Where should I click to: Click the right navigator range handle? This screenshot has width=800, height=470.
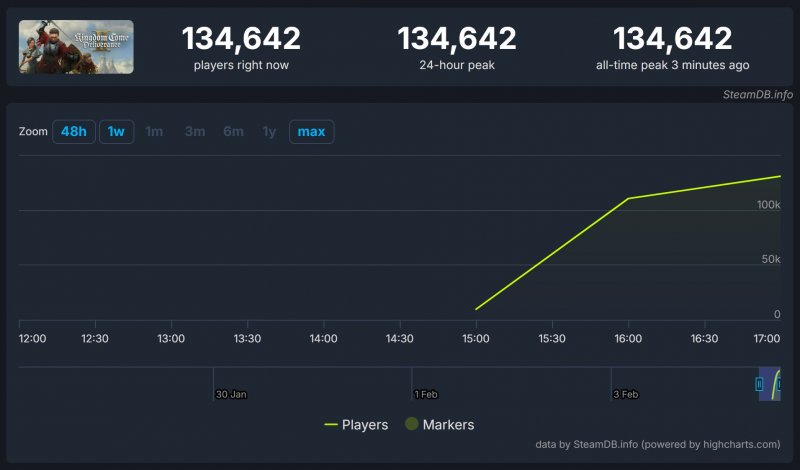(780, 384)
